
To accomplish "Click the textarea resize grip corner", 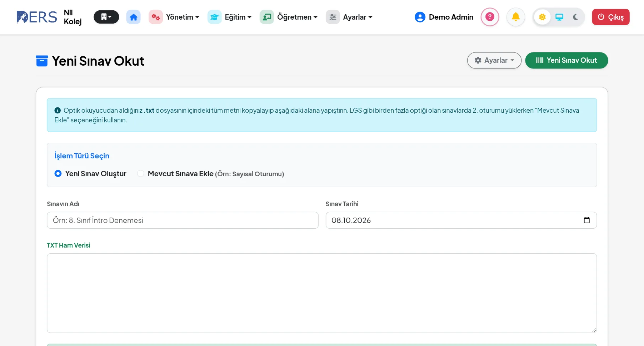I will tap(594, 330).
